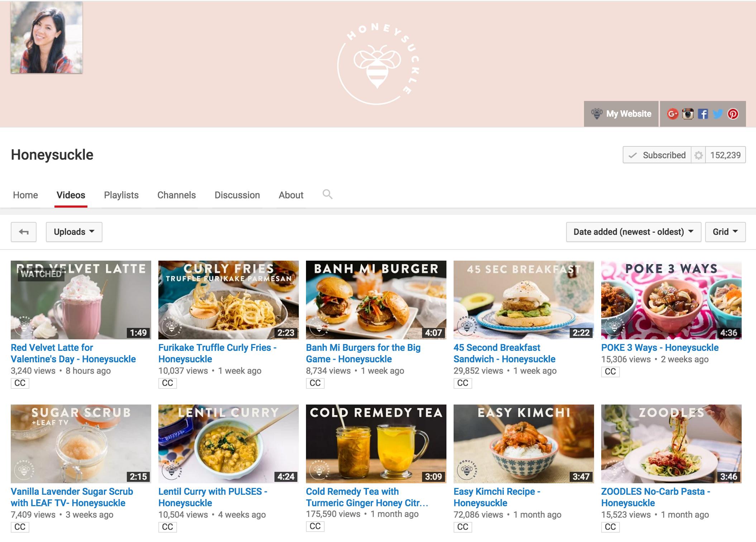Click the channel search magnifier icon

tap(327, 194)
